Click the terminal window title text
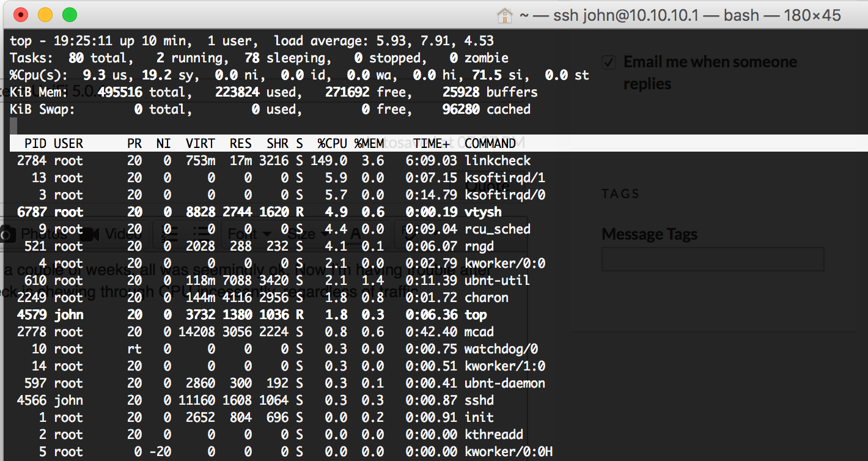 point(671,15)
